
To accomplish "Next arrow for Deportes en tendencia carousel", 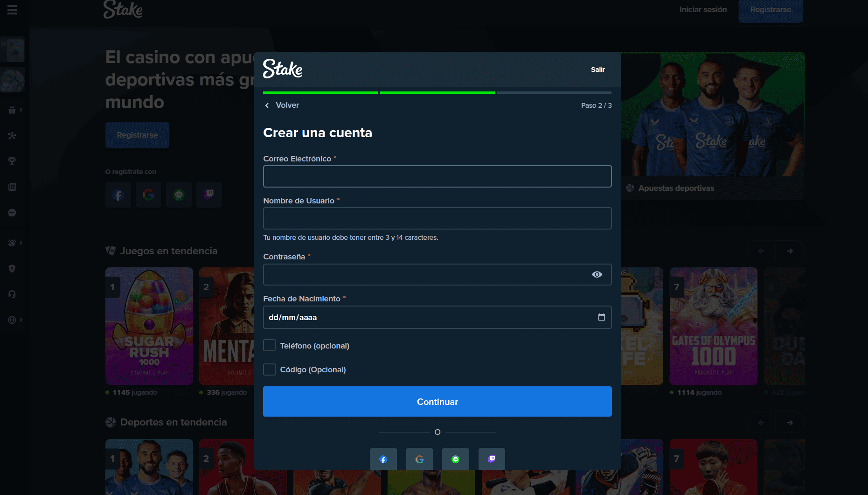I will (790, 423).
